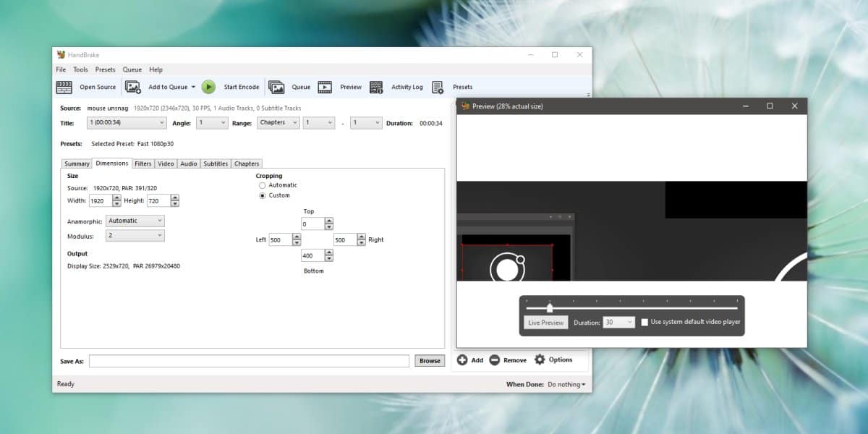Click the Bottom crop stepper arrows

[329, 255]
